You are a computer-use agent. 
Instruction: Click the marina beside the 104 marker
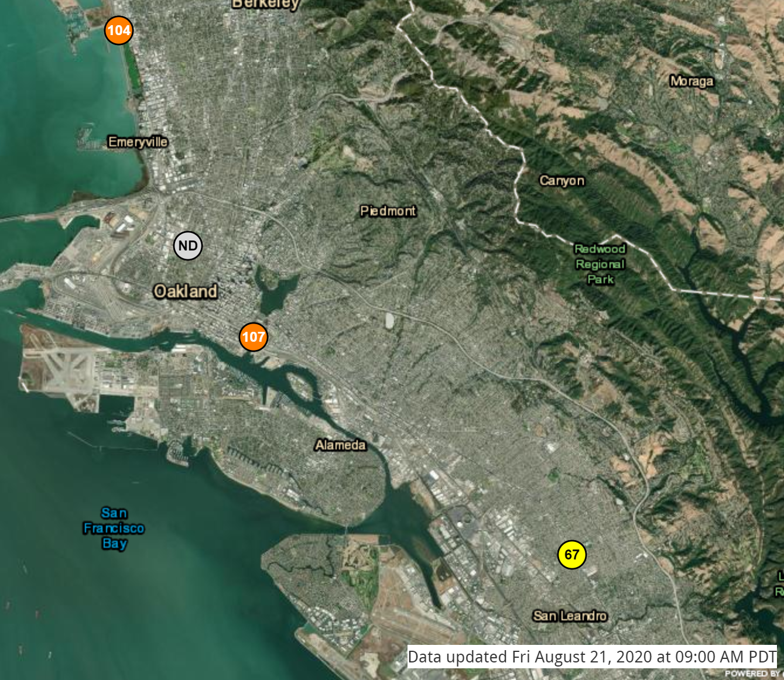[x=77, y=23]
